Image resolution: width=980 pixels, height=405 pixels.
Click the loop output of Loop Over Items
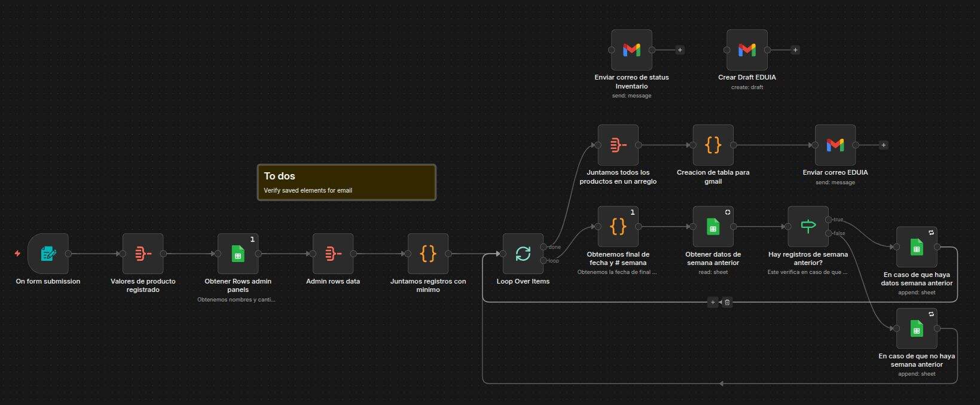pos(544,260)
